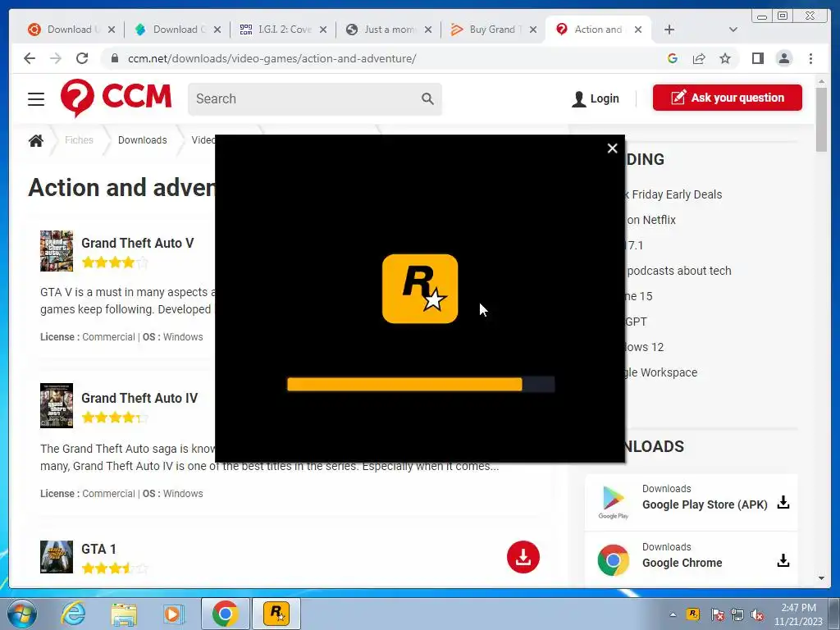Screen dimensions: 840x630
Task: Click the page scrollbar up arrow
Action: tap(821, 81)
